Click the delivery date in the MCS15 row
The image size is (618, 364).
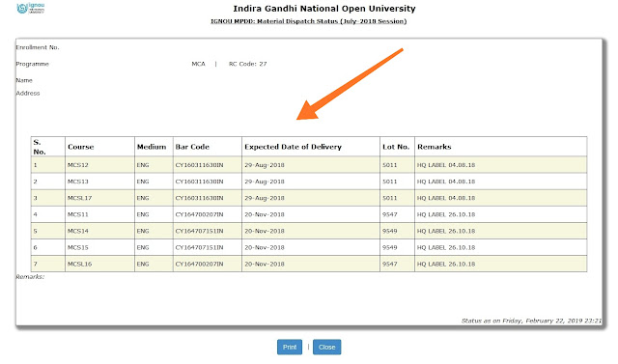click(264, 248)
